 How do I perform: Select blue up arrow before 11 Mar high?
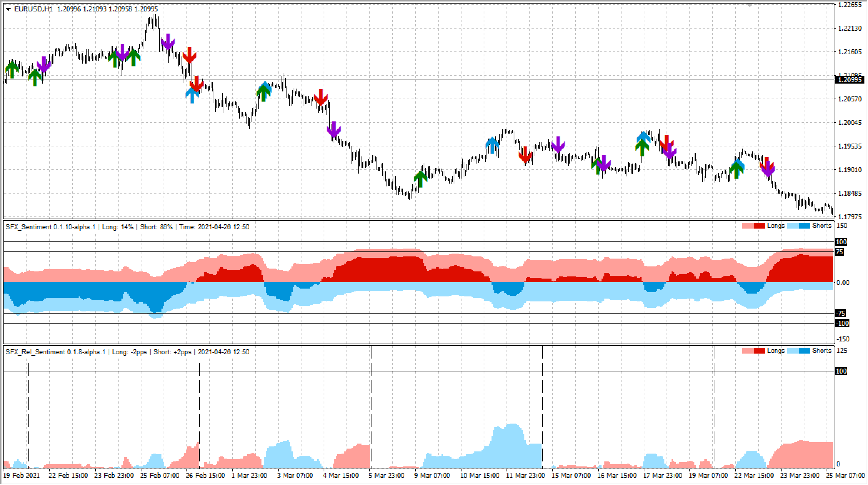[x=492, y=145]
